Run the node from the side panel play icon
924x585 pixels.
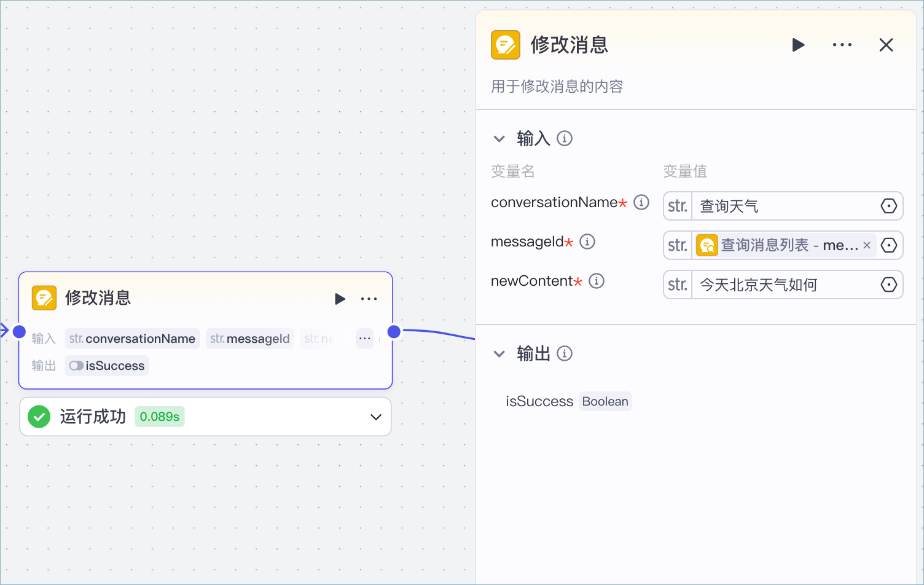(x=798, y=45)
